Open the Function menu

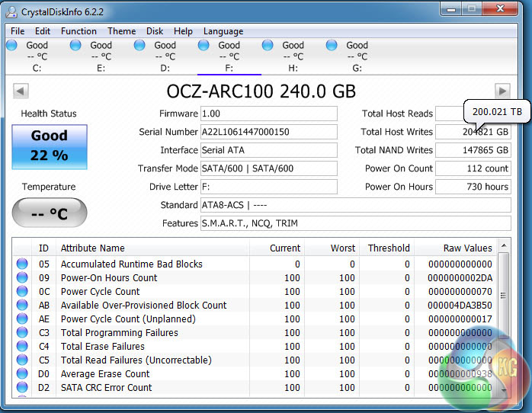[x=79, y=31]
